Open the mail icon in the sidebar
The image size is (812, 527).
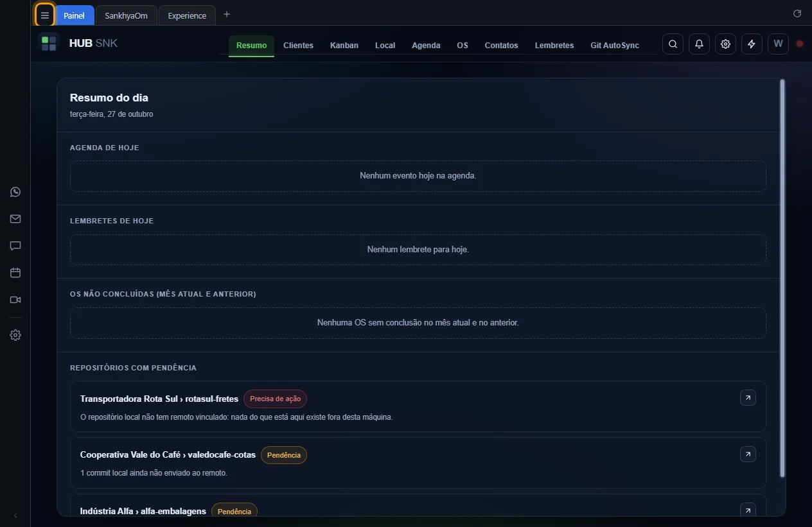pyautogui.click(x=15, y=219)
